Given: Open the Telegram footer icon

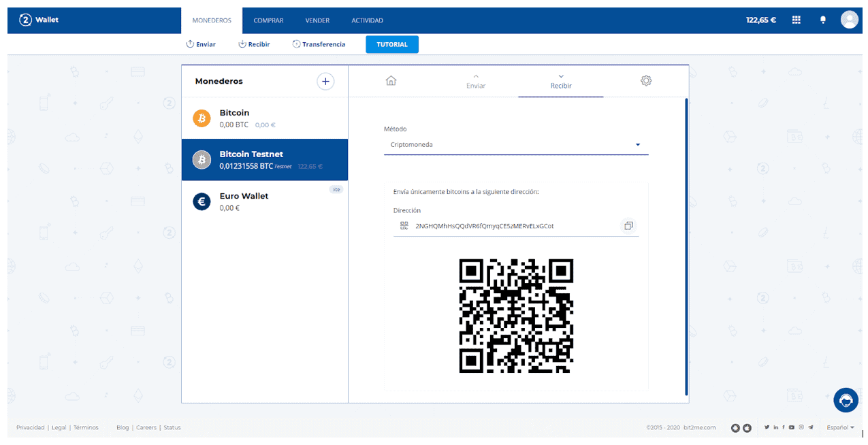Looking at the screenshot, I should point(811,427).
